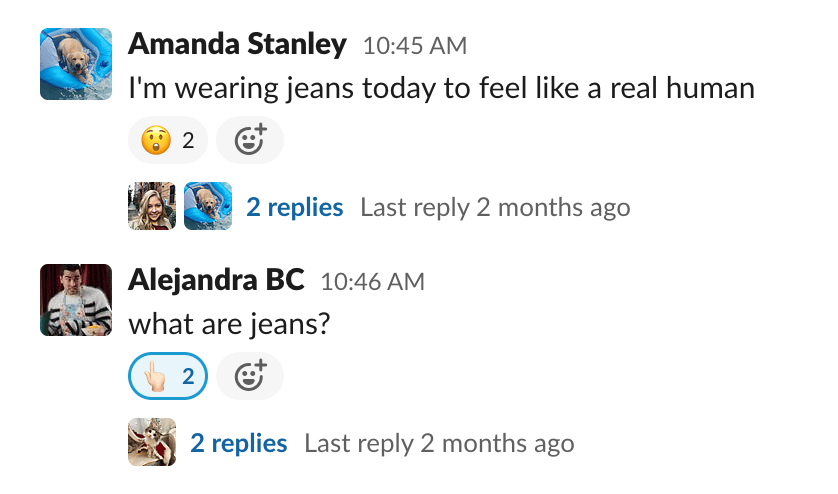Toggle the astonished face emoji reaction
The width and height of the screenshot is (838, 494).
click(x=168, y=142)
